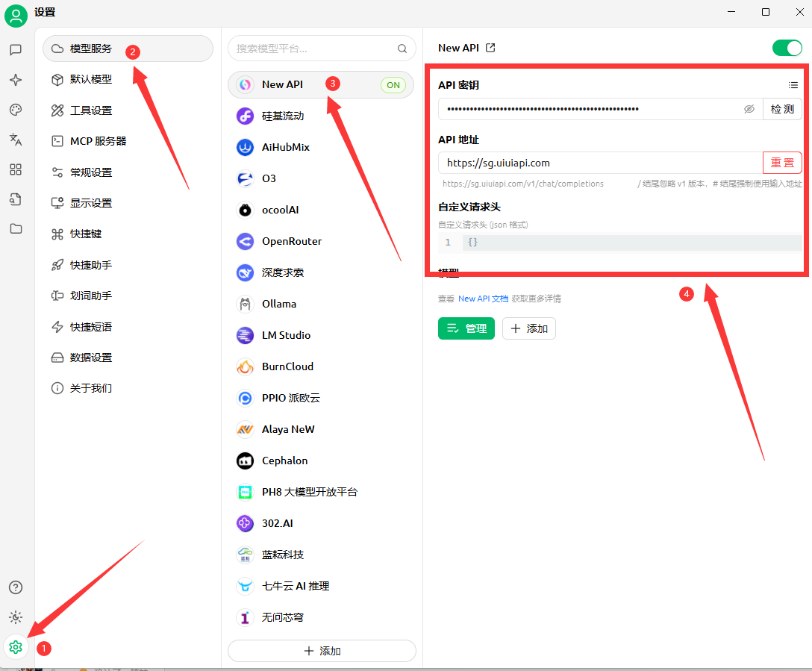The height and width of the screenshot is (671, 812).
Task: Open the 快捷助手 settings menu
Action: coord(128,265)
